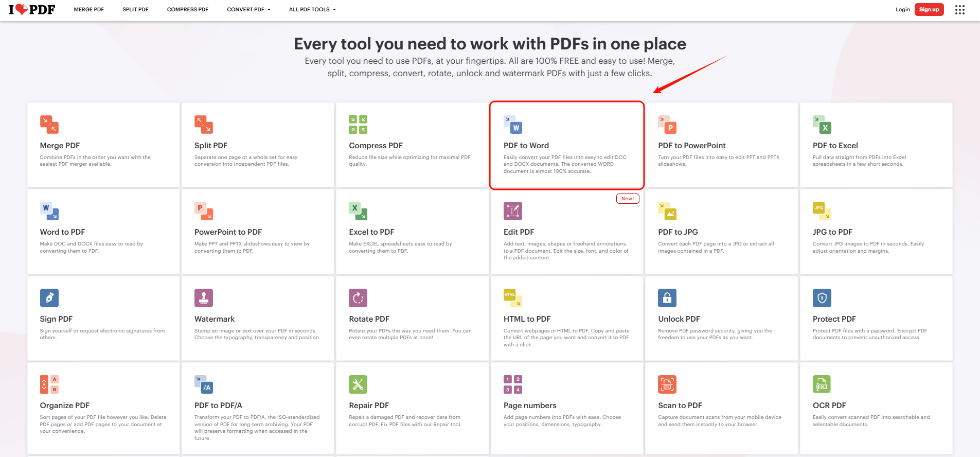The width and height of the screenshot is (980, 457).
Task: Click the 'Sign yourself or request' description text
Action: coord(102,334)
